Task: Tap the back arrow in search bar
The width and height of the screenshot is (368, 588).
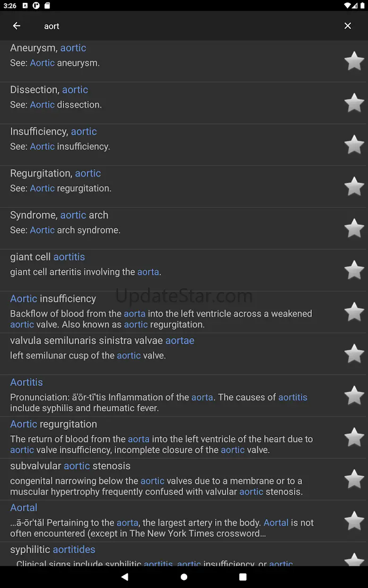Action: click(x=17, y=26)
